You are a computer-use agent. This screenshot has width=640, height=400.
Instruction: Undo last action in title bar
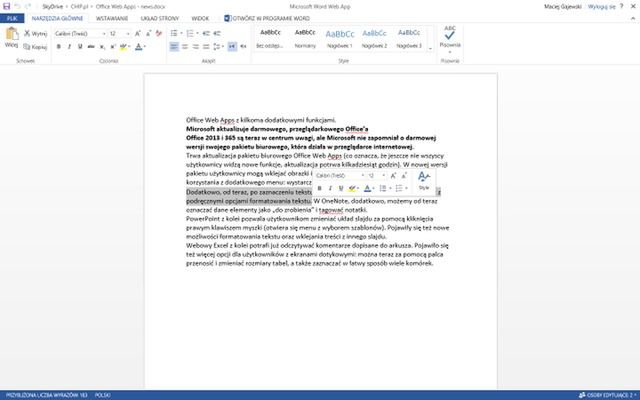[x=18, y=7]
